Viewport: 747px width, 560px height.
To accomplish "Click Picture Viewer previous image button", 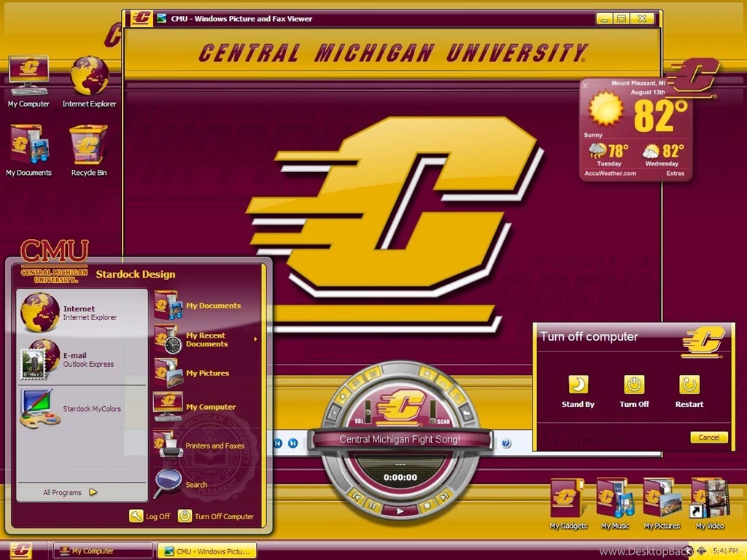I will [x=278, y=443].
